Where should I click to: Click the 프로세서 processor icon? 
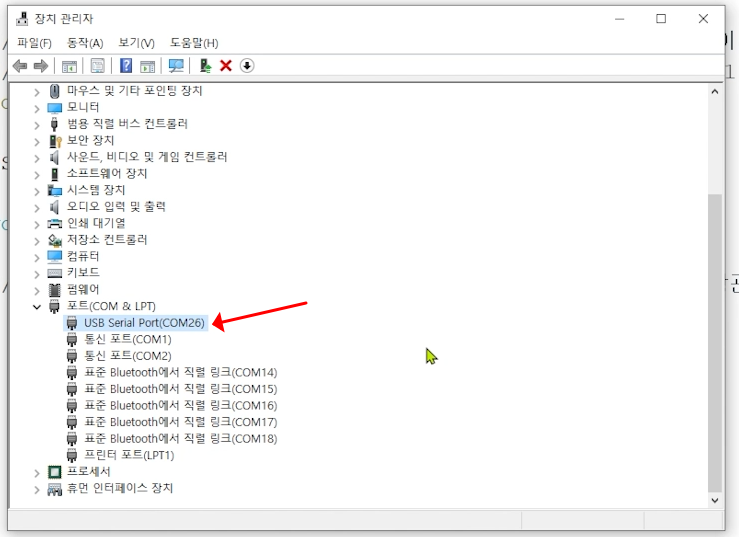point(55,472)
